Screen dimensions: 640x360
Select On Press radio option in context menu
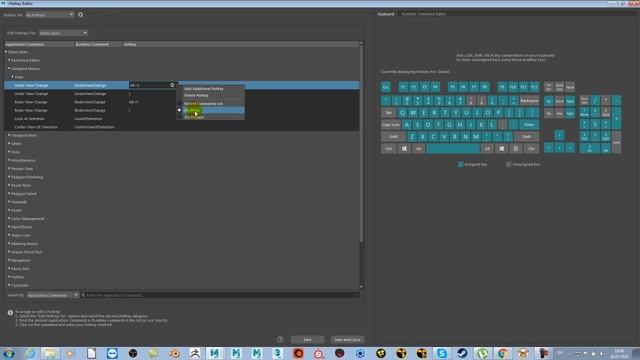tap(211, 110)
